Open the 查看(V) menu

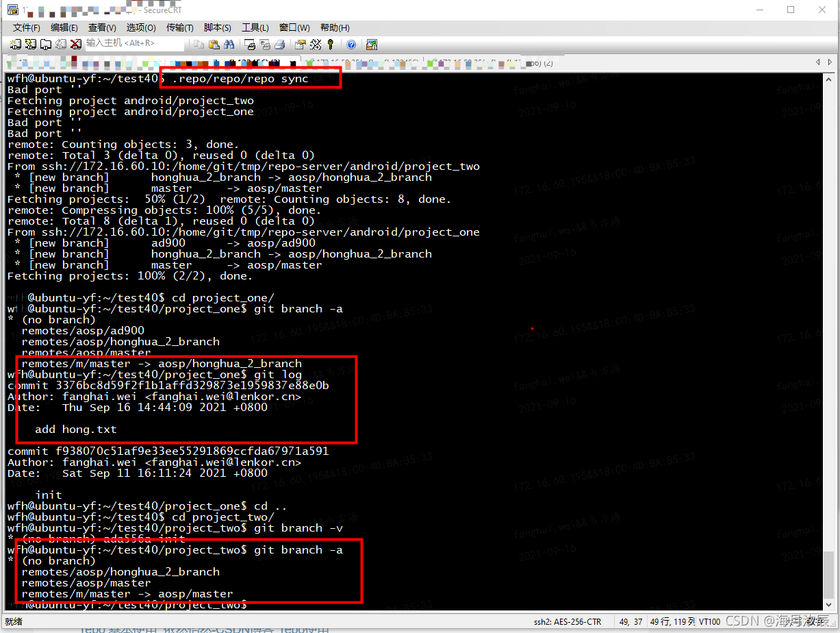pos(102,27)
